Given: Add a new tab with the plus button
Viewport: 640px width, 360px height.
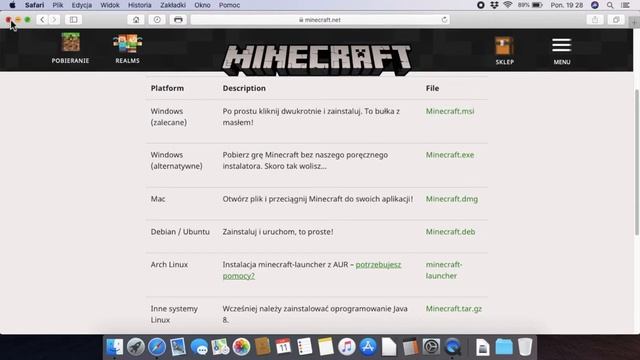Looking at the screenshot, I should (x=635, y=22).
